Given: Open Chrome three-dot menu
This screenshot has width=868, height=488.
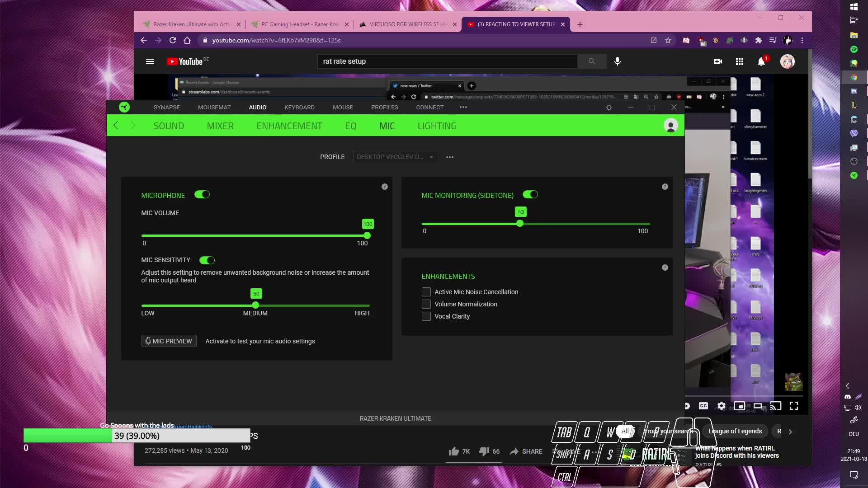Looking at the screenshot, I should (x=802, y=40).
